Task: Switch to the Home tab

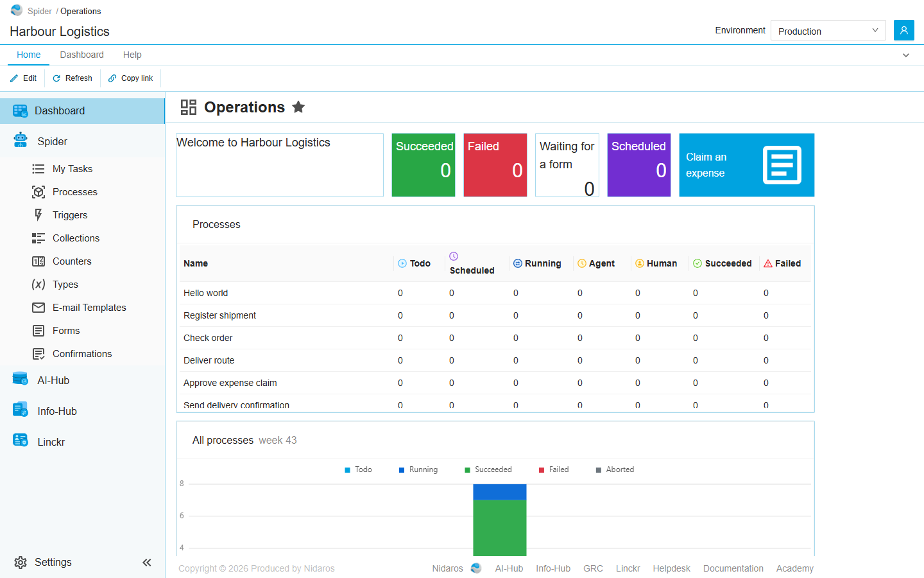Action: (28, 55)
